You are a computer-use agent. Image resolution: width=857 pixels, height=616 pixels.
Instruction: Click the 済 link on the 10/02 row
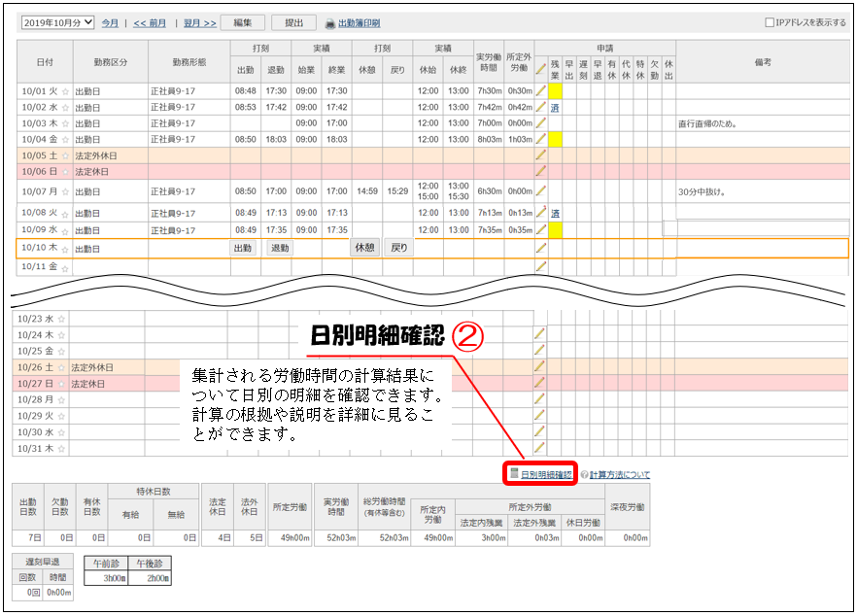click(x=555, y=108)
